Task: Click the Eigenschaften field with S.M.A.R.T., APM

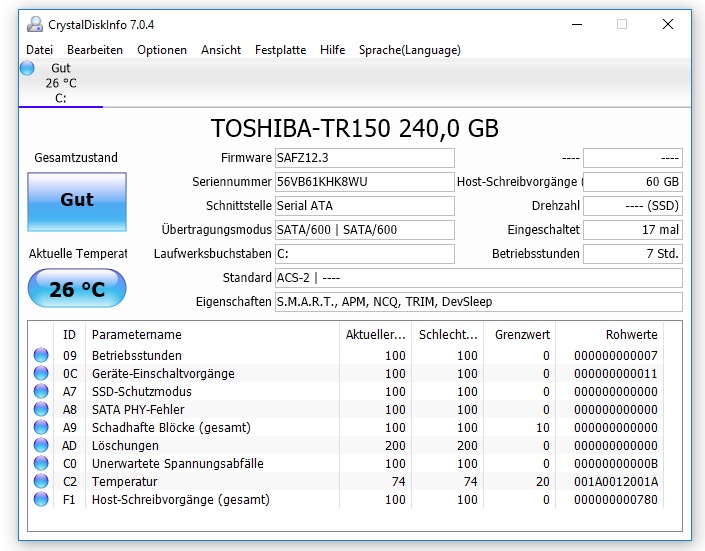Action: (x=479, y=302)
